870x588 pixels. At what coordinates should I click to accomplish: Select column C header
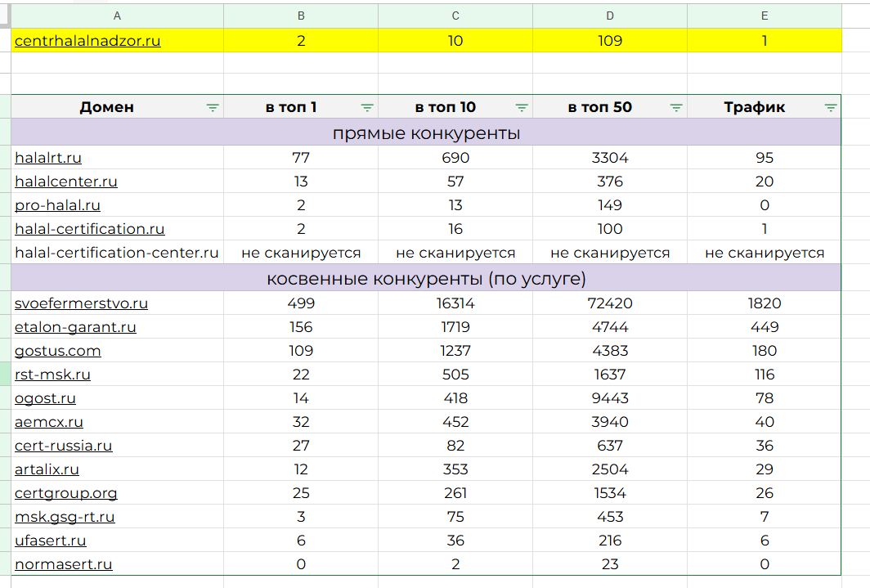pyautogui.click(x=455, y=16)
